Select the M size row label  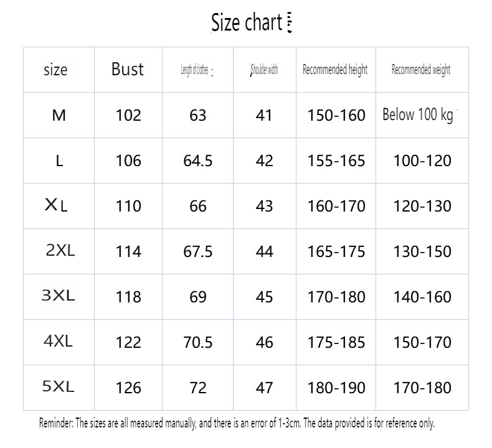pyautogui.click(x=59, y=115)
